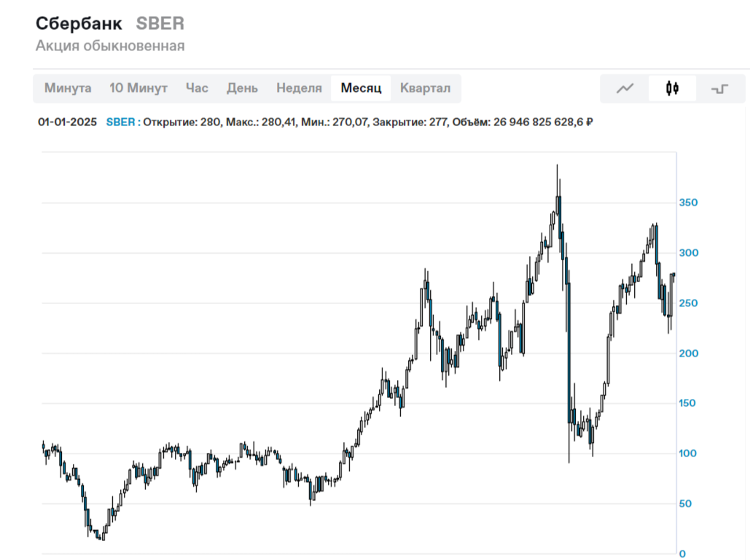Click the Объём: 26 946 825 628,6 ₽ value
This screenshot has height=560, width=750.
coord(523,122)
